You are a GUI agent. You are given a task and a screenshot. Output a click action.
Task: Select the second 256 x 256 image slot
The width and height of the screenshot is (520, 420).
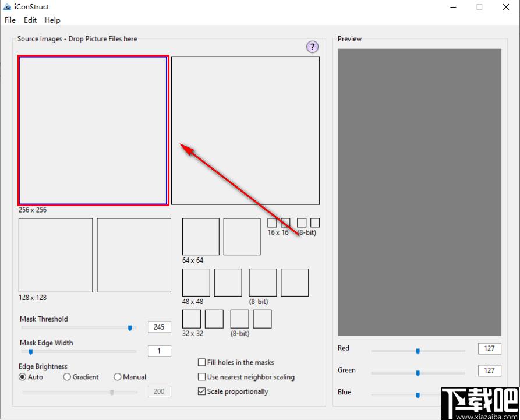click(245, 130)
